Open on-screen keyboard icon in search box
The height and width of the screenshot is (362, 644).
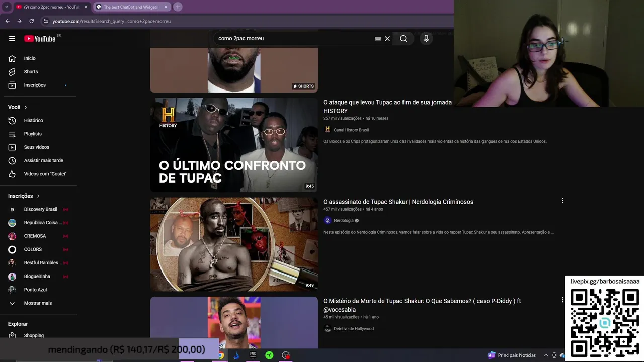click(x=378, y=39)
